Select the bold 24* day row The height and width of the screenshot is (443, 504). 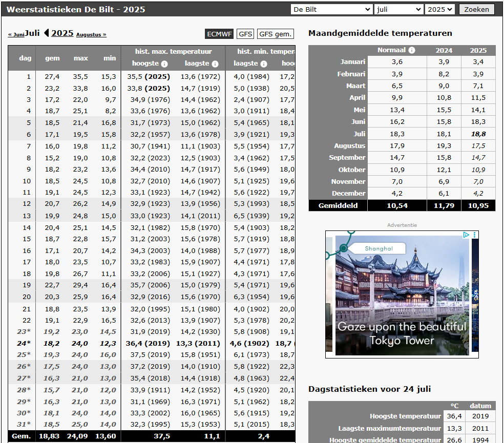[x=24, y=343]
